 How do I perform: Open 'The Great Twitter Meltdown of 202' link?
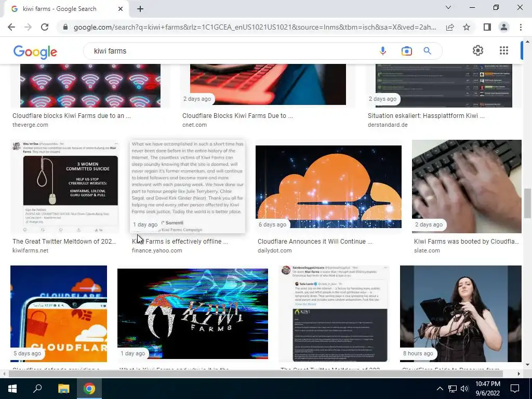pyautogui.click(x=64, y=242)
